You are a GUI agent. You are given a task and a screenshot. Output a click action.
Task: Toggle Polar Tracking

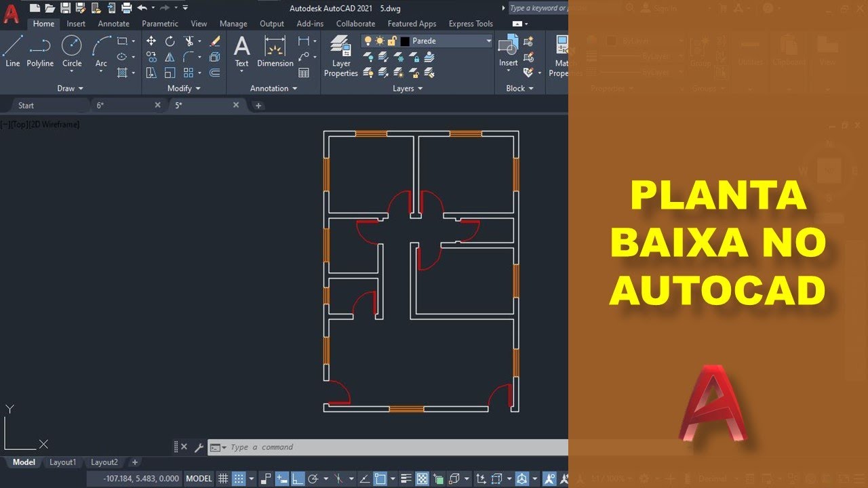tap(313, 479)
